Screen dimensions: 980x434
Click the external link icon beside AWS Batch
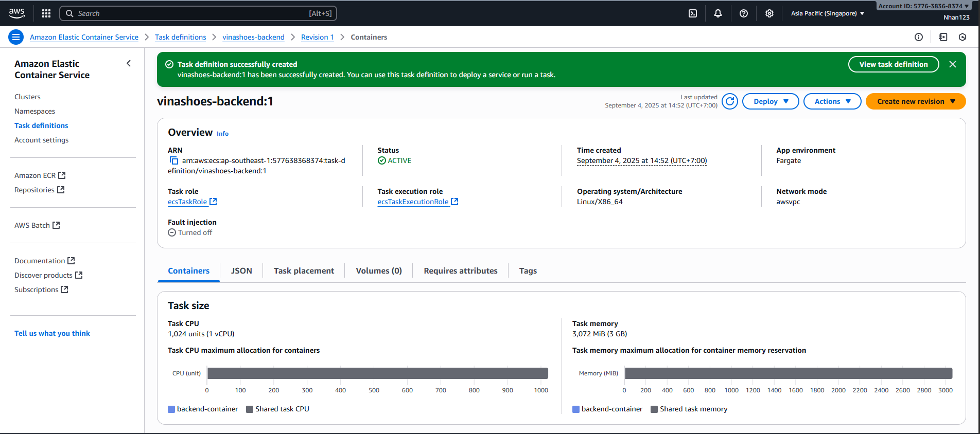57,225
